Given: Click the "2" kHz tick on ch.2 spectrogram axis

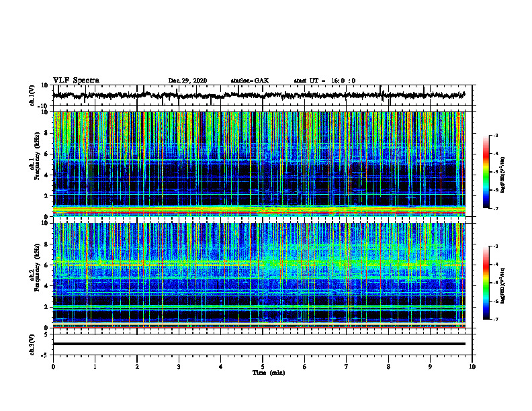Looking at the screenshot, I should click(x=46, y=307).
